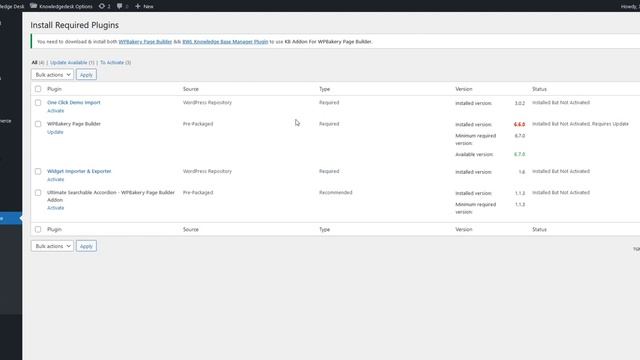The height and width of the screenshot is (360, 640).
Task: Expand the top Bulk actions dropdown
Action: click(x=52, y=75)
